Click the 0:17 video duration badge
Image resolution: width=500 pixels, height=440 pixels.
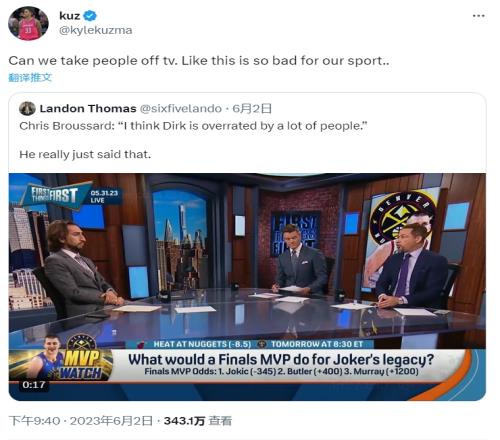tap(34, 385)
